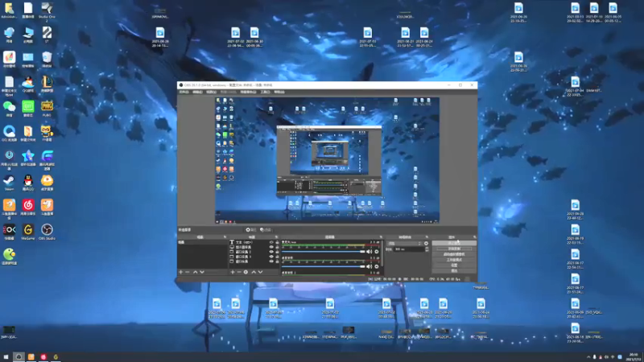This screenshot has height=362, width=644.
Task: Open transition properties gear icon
Action: [x=427, y=244]
